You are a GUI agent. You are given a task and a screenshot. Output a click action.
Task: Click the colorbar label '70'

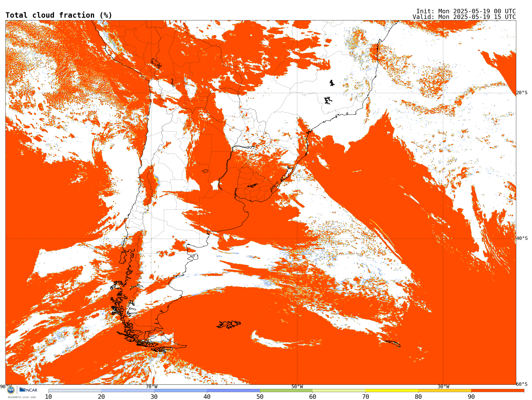[x=366, y=397]
